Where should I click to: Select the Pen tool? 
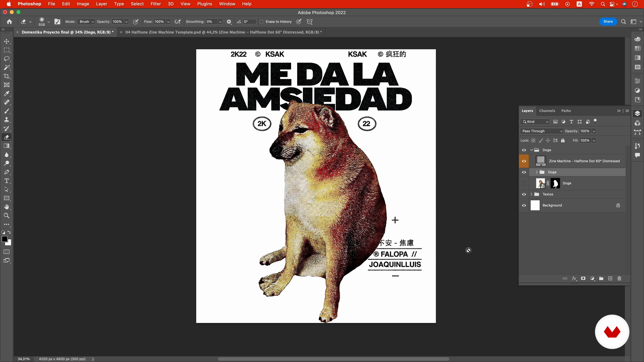[x=7, y=172]
